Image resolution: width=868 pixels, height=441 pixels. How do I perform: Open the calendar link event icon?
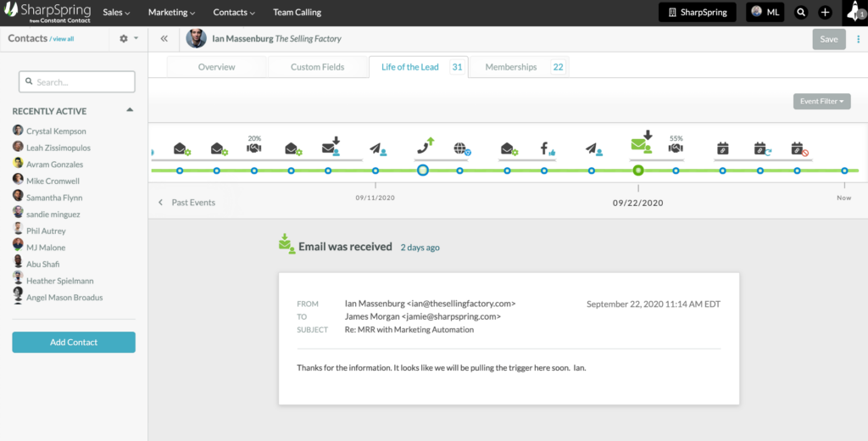(722, 148)
